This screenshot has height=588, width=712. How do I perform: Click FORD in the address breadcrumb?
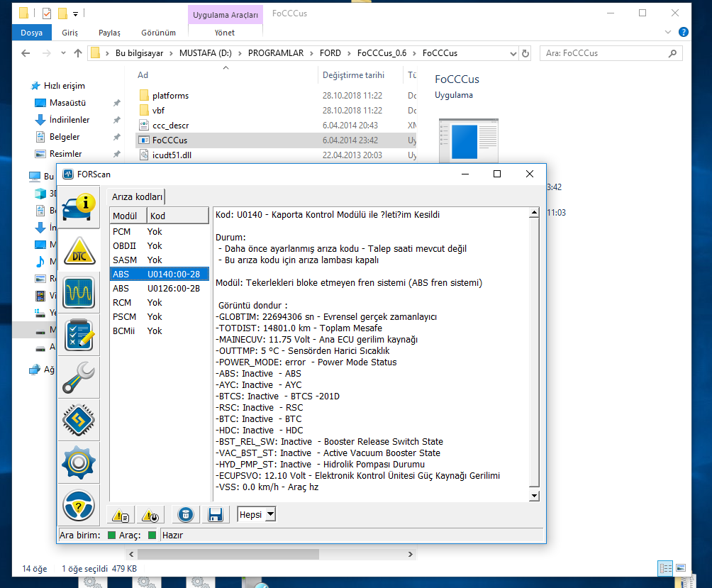(330, 53)
